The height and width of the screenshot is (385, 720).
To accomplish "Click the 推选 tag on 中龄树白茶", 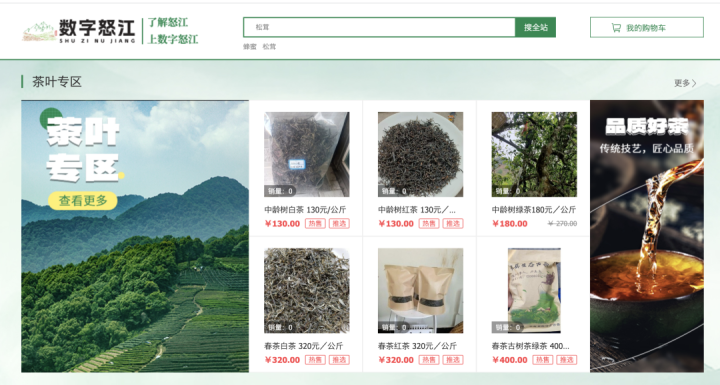I will [x=339, y=224].
